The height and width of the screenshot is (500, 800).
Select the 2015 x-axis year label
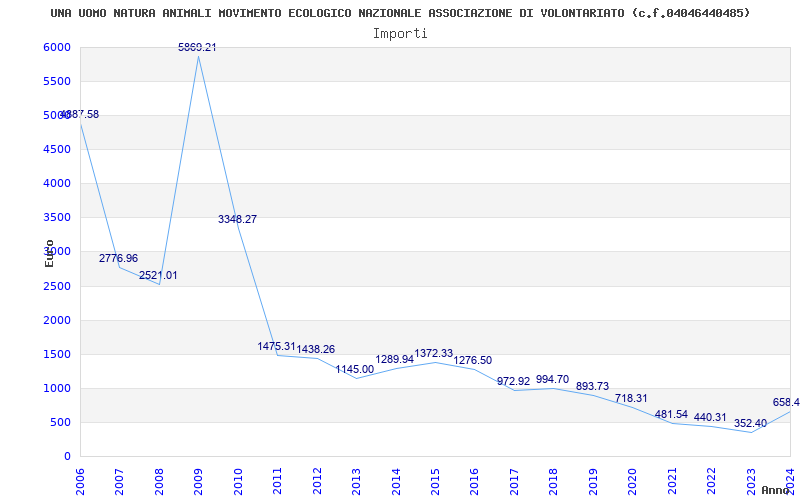click(x=435, y=482)
